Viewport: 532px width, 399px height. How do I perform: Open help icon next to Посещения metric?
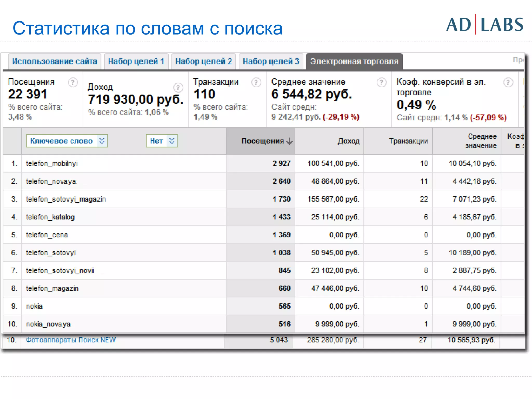(73, 83)
